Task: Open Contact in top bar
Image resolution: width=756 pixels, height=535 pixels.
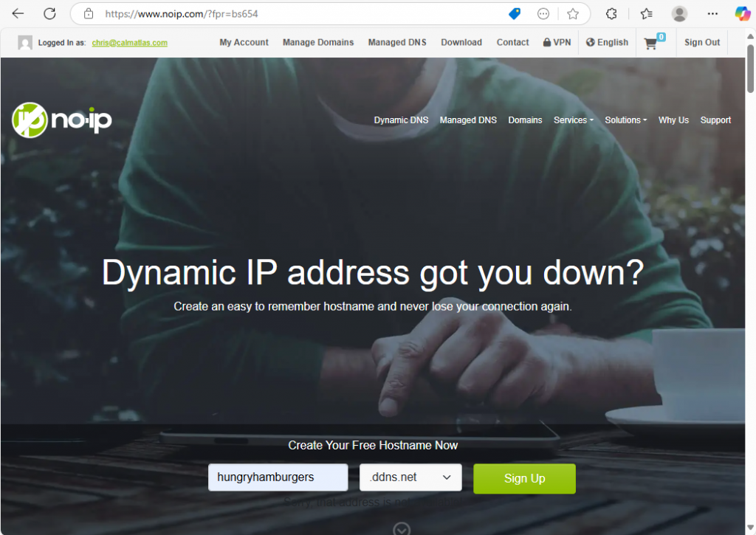Action: pos(512,42)
